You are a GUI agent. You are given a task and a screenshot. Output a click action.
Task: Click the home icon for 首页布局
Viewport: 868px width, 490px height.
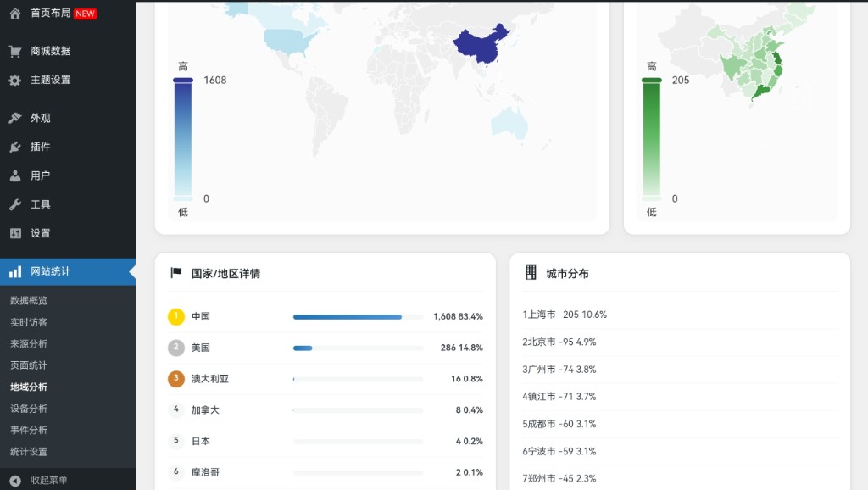pos(15,13)
